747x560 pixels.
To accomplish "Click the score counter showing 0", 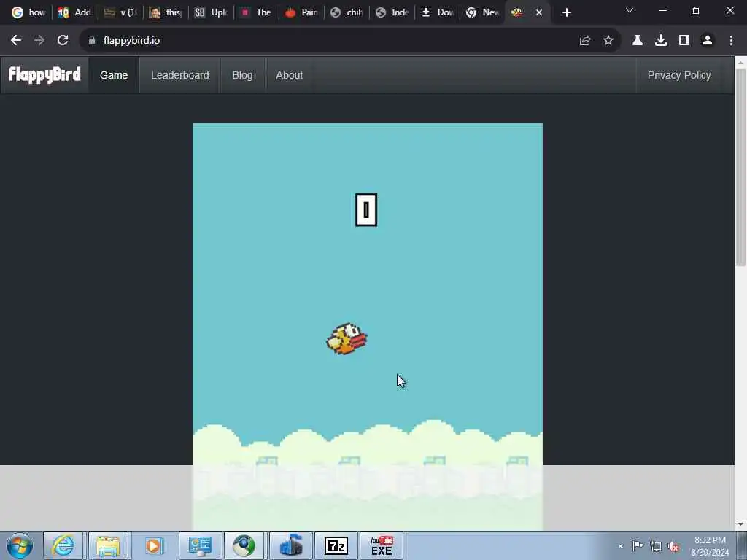I will tap(366, 209).
